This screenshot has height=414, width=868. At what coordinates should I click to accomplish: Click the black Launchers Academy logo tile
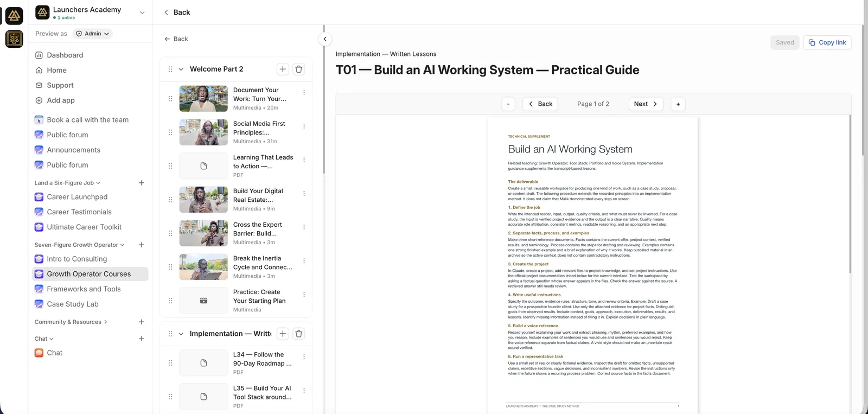click(14, 16)
